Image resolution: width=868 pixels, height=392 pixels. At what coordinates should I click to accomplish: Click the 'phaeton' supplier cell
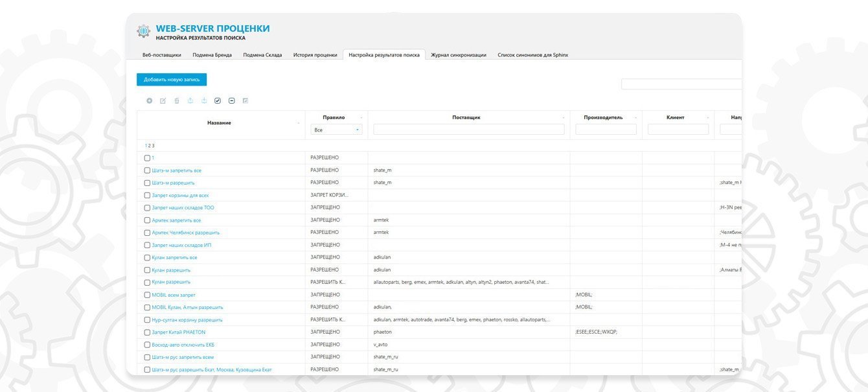[469, 332]
